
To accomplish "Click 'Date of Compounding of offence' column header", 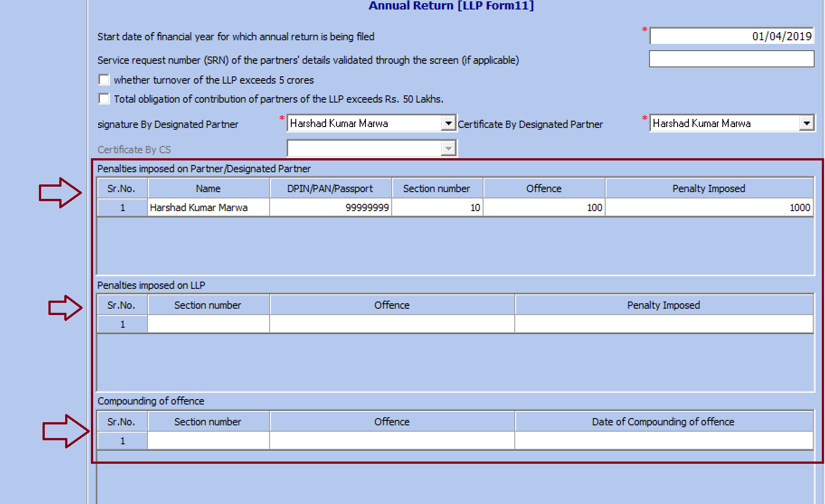I will click(x=664, y=422).
